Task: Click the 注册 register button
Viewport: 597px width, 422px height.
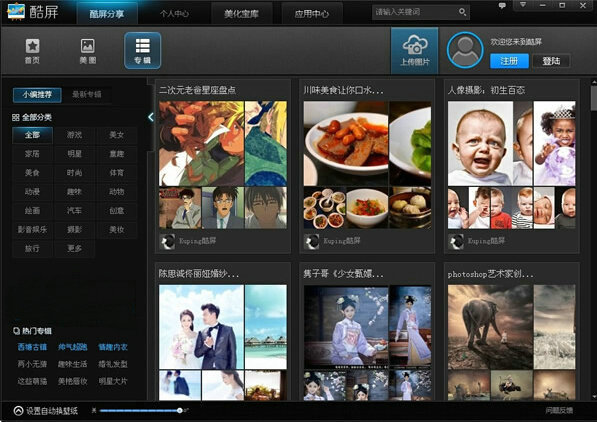Action: coord(509,61)
